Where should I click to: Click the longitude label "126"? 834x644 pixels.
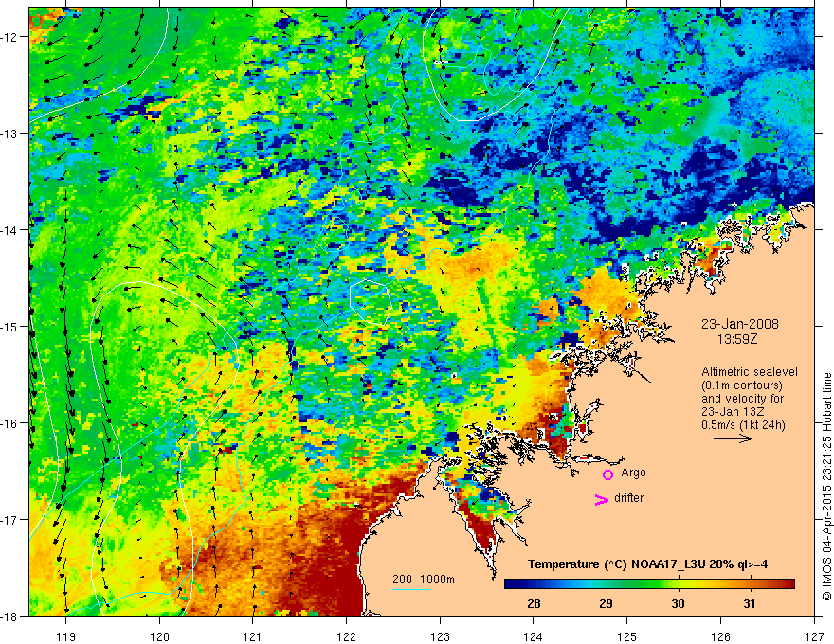(x=720, y=636)
